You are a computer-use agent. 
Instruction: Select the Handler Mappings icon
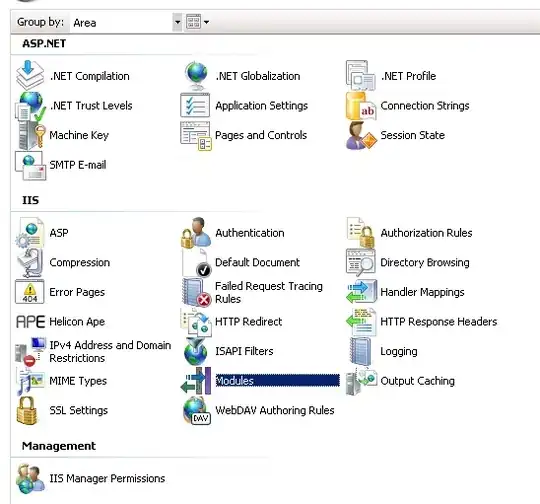point(361,292)
